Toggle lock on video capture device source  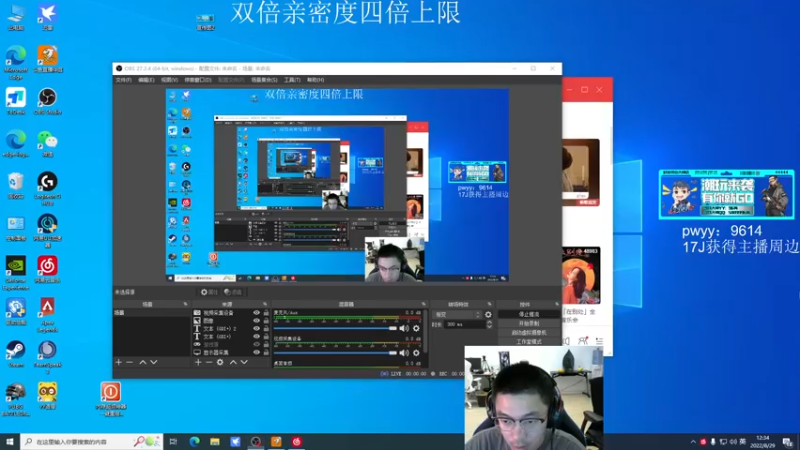266,313
